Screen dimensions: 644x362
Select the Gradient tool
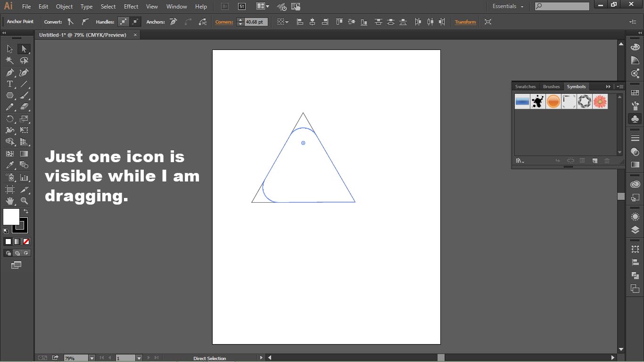(x=24, y=154)
